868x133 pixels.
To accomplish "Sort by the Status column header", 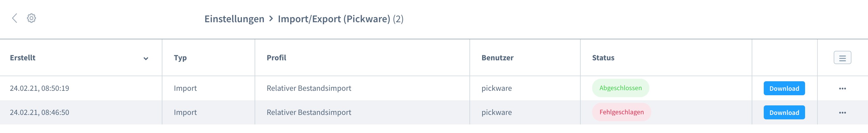I will pos(603,58).
